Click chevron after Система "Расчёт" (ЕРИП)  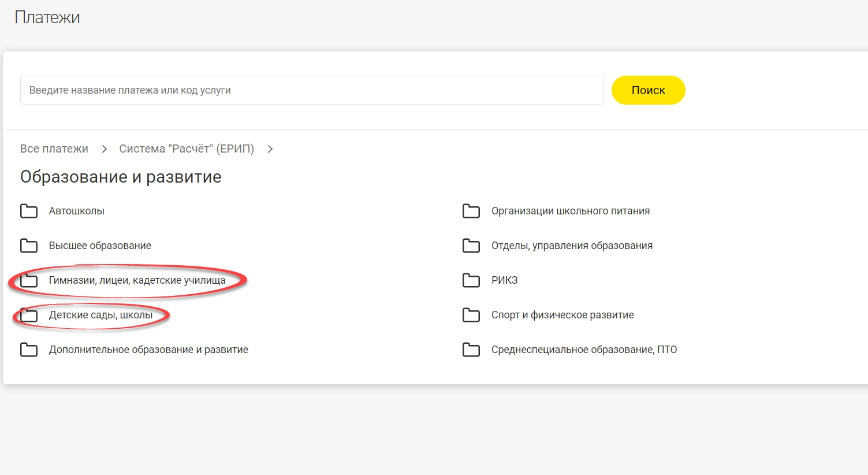click(270, 149)
